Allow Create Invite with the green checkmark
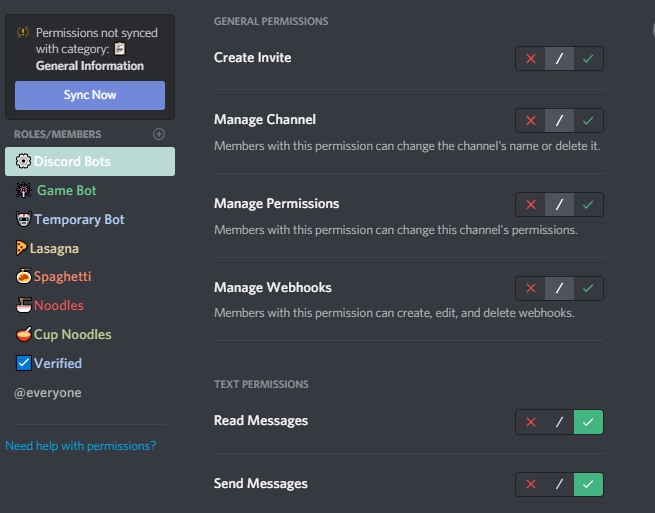Screen dimensions: 655x513 (x=589, y=58)
